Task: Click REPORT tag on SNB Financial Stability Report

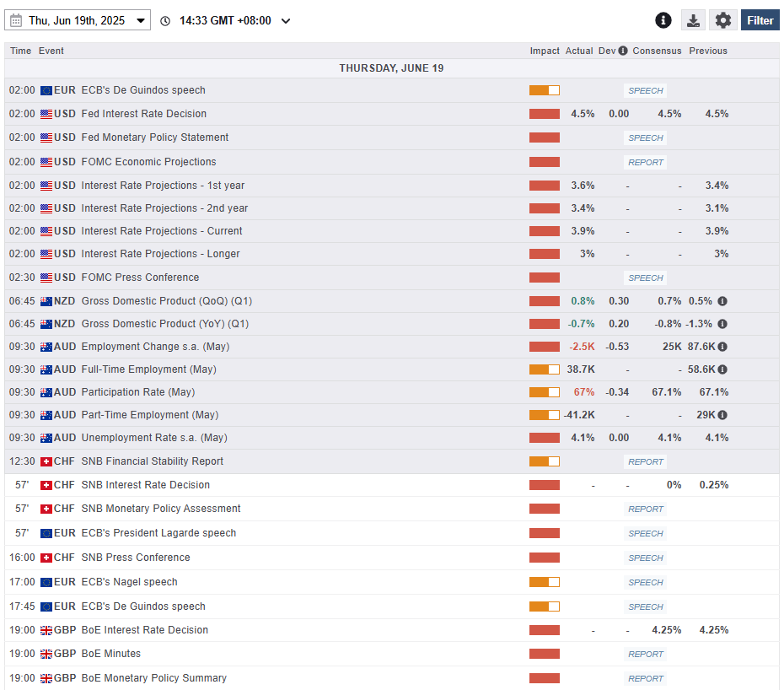Action: click(x=645, y=462)
